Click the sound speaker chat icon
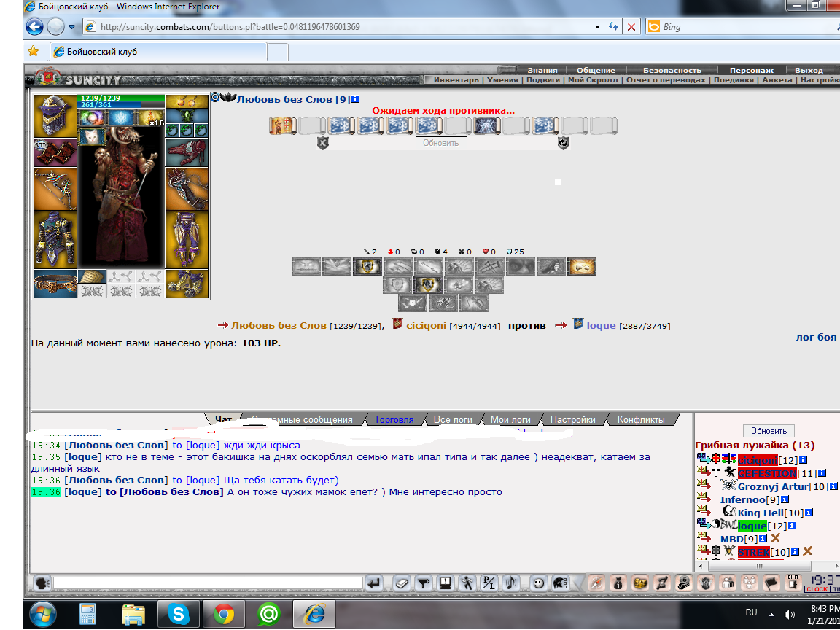Viewport: 840px width, 630px height. click(x=511, y=583)
